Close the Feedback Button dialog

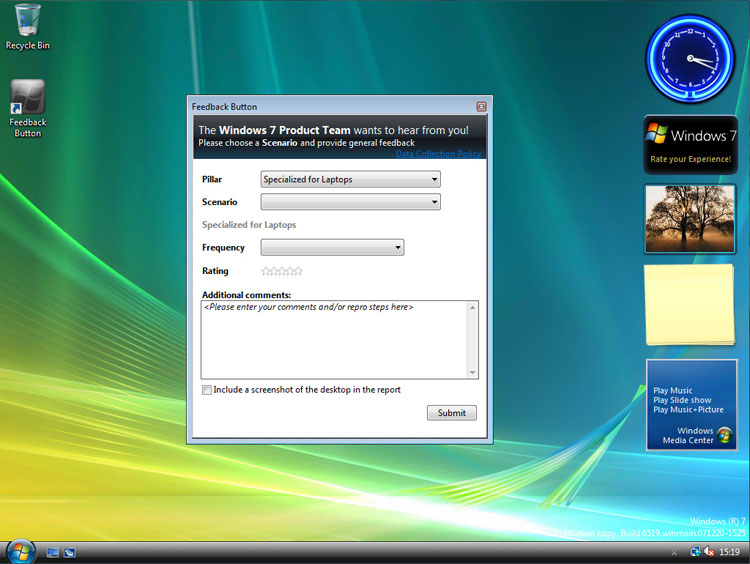[481, 107]
